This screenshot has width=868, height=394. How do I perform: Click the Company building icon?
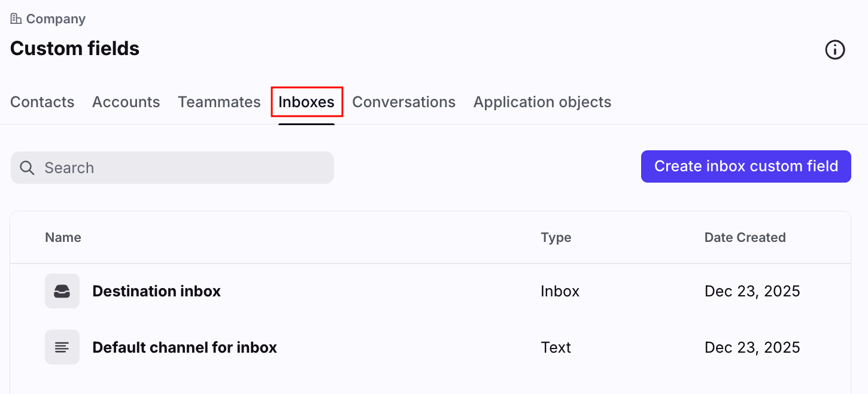tap(16, 19)
